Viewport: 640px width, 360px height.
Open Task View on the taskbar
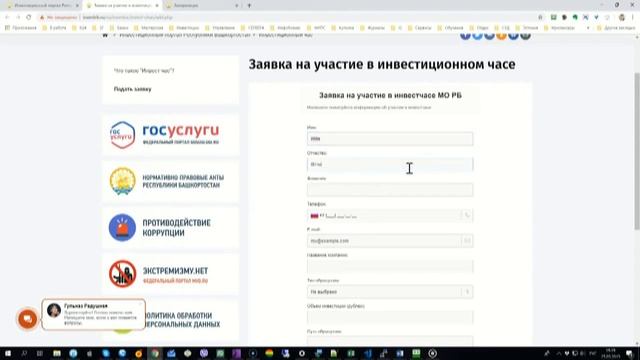pos(40,353)
